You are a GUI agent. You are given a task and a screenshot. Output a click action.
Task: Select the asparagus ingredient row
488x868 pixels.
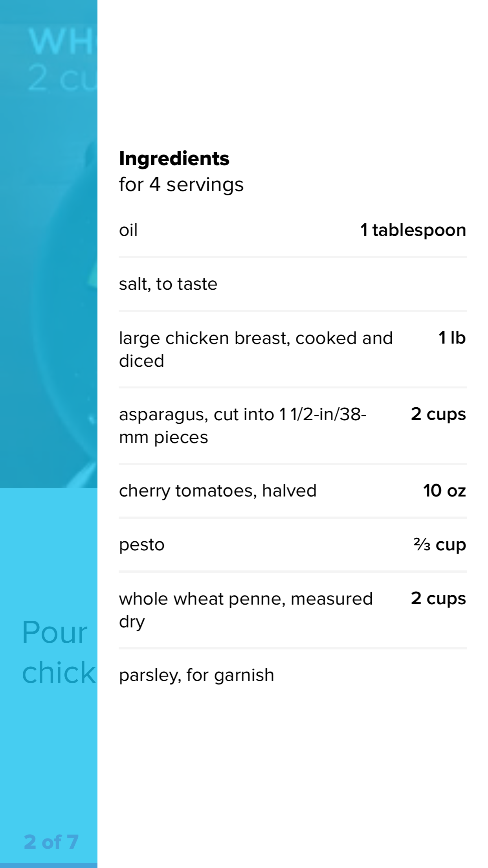[292, 425]
